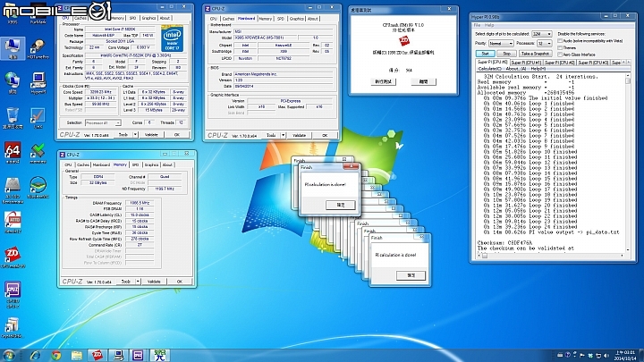
Task: Confirm the front 'PI calculation is done!' dialog
Action: coord(341,205)
